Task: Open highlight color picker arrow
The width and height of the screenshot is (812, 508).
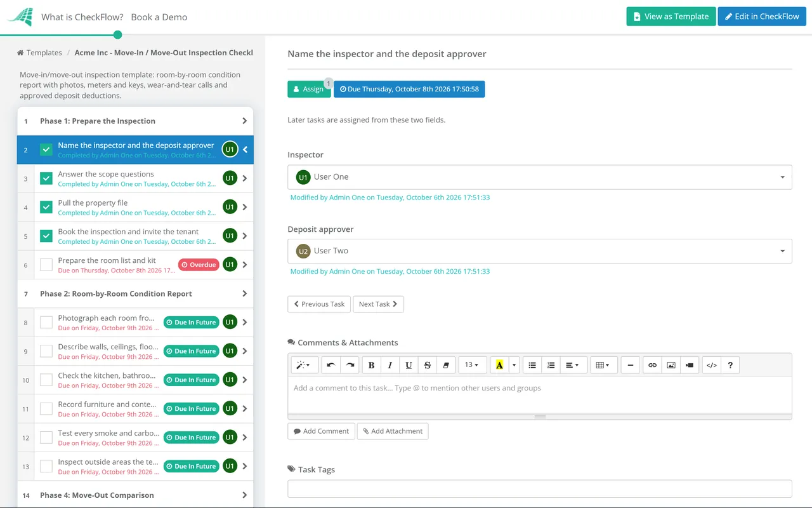Action: [514, 365]
